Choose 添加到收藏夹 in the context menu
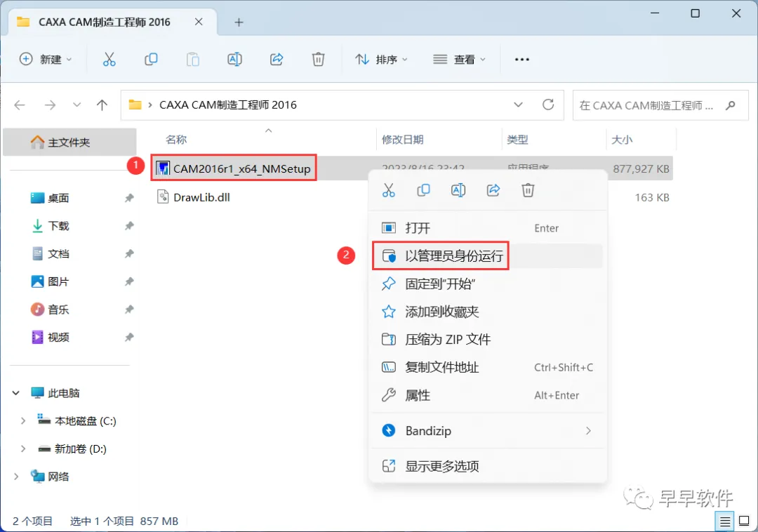The height and width of the screenshot is (532, 758). [488, 312]
